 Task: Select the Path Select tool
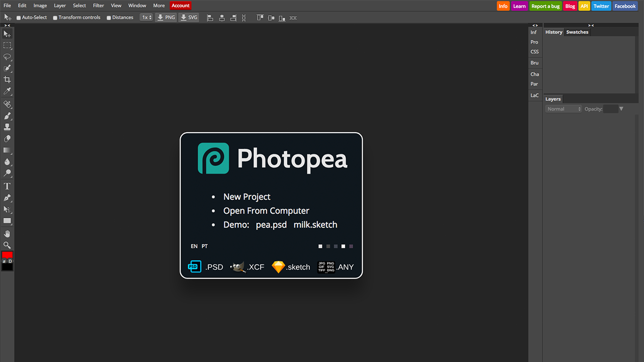(x=7, y=210)
